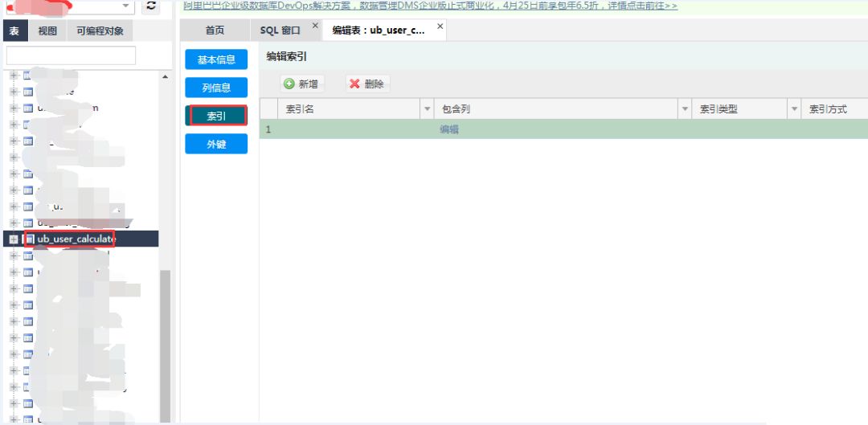Expand the ub_user_calculate tree node
868x425 pixels.
click(x=14, y=239)
